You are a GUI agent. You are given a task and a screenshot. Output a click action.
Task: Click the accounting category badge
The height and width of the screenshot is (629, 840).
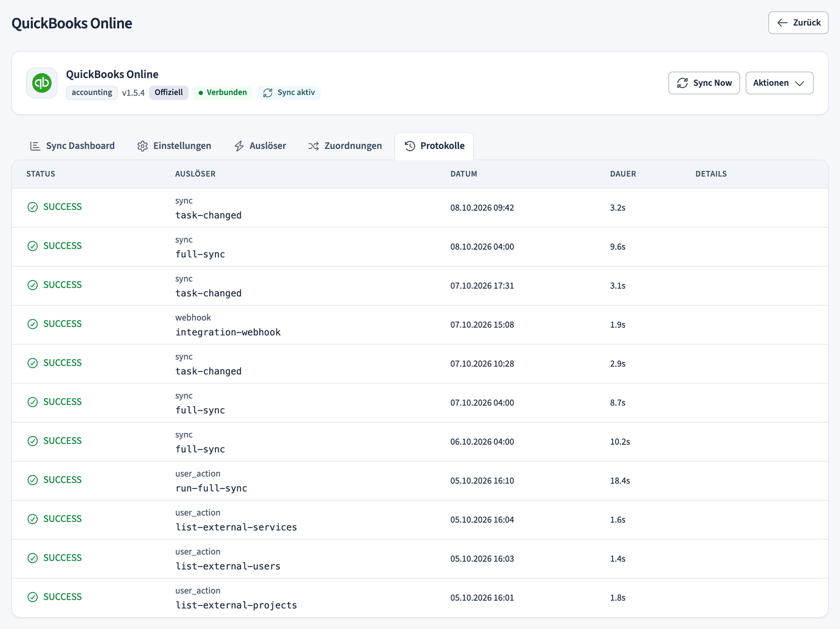click(x=92, y=93)
